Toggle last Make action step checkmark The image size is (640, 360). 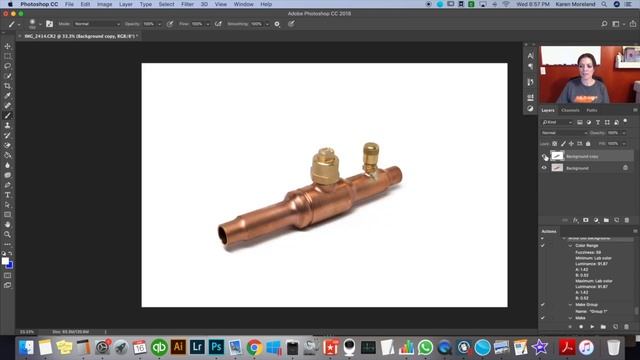click(x=542, y=318)
